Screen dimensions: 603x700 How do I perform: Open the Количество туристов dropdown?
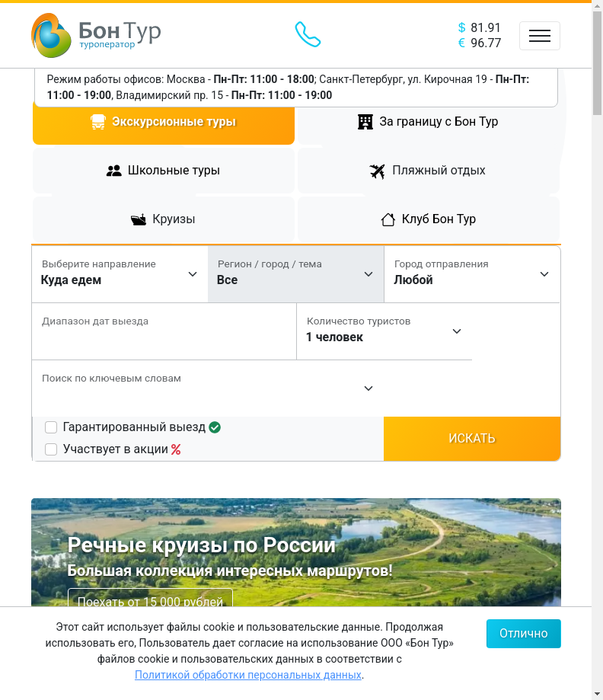[384, 331]
